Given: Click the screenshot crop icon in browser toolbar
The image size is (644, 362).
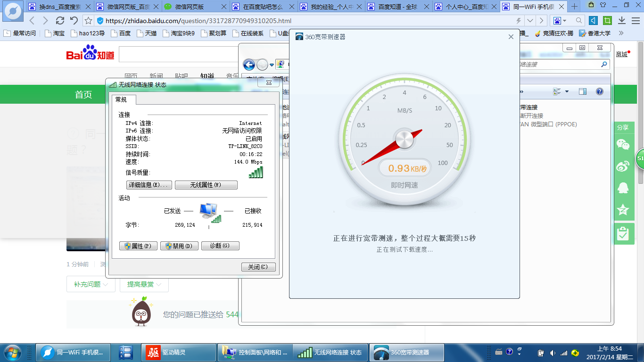Looking at the screenshot, I should (608, 21).
